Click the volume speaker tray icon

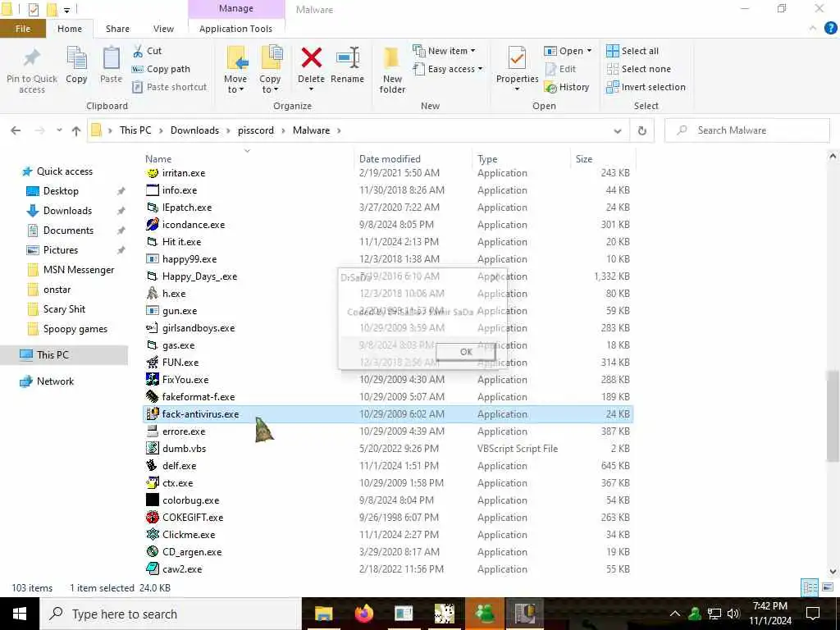[733, 614]
